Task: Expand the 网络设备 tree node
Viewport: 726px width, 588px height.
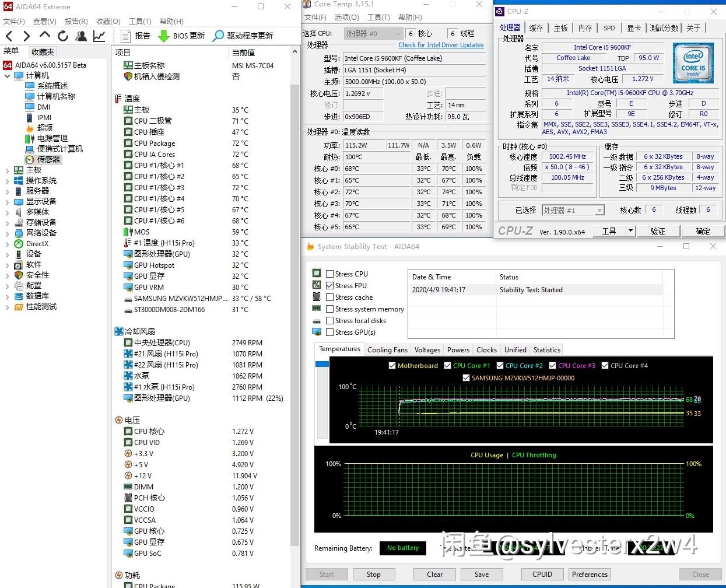Action: (7, 233)
